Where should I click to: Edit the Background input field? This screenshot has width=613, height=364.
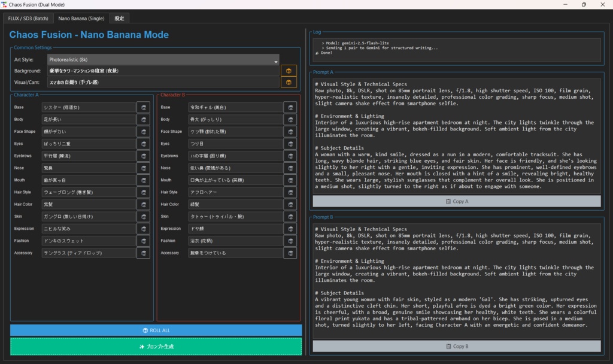coord(163,71)
